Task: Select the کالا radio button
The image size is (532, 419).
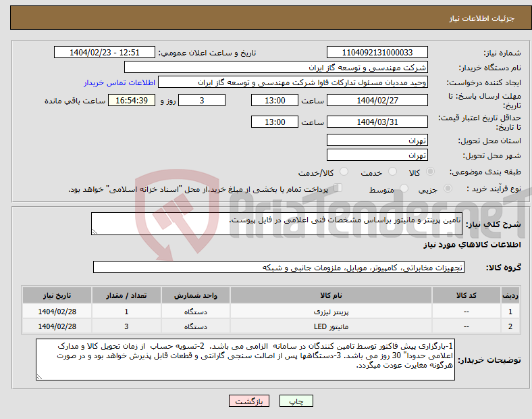Action: click(x=430, y=172)
